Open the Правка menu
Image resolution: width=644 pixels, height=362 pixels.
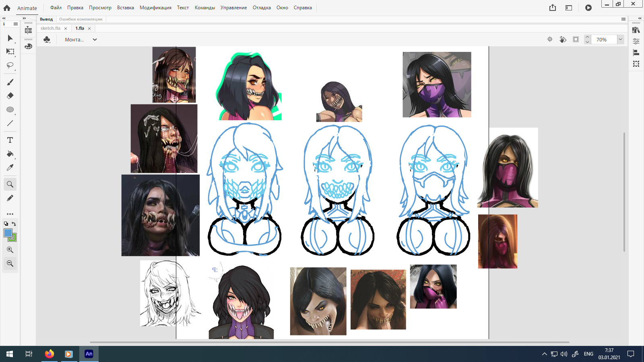[75, 8]
